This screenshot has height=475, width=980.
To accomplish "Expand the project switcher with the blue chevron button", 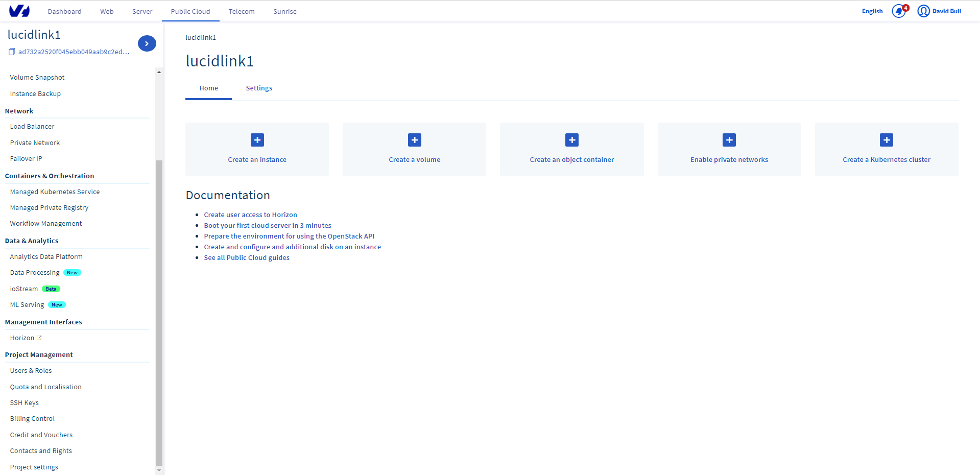I will pos(147,43).
